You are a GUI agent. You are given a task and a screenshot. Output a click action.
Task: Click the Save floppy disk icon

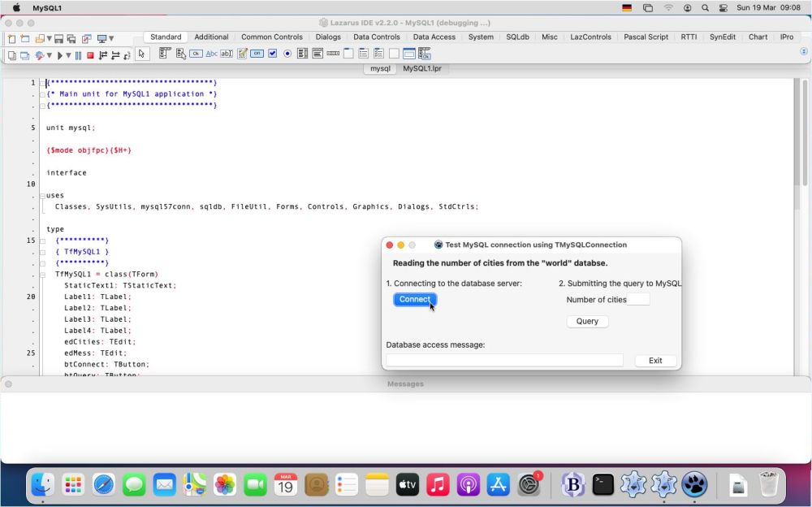(58, 39)
